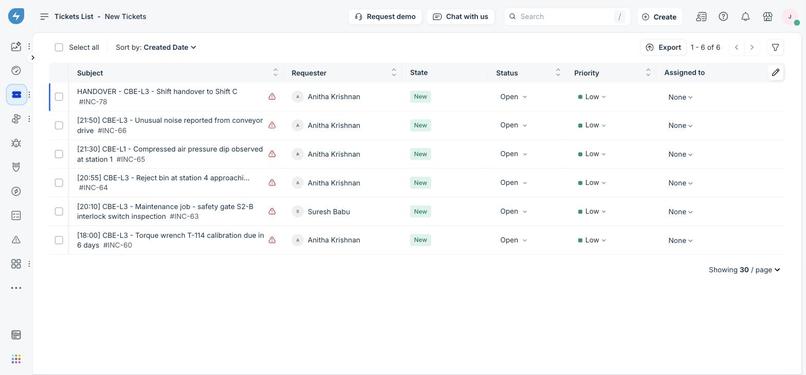The height and width of the screenshot is (375, 806).
Task: Open the help question mark icon
Action: pos(723,16)
